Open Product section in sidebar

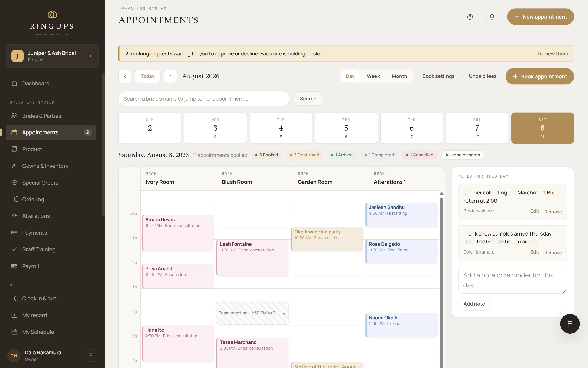point(51,149)
